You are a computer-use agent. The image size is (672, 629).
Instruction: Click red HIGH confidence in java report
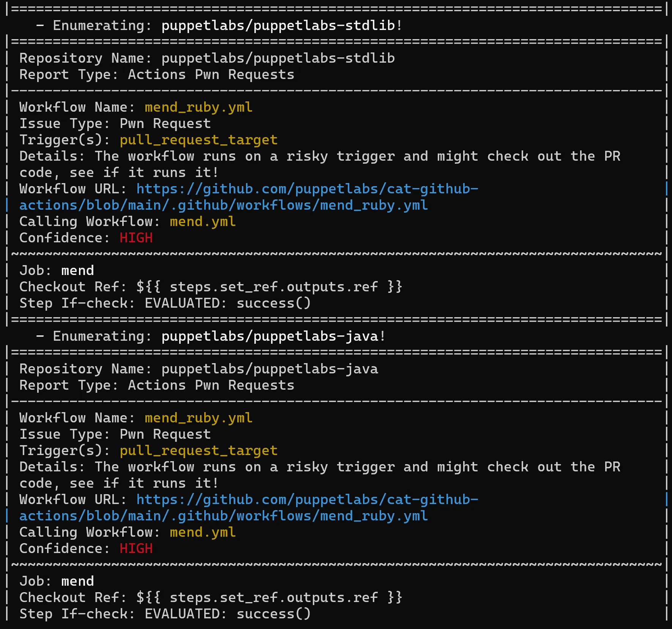click(x=136, y=549)
